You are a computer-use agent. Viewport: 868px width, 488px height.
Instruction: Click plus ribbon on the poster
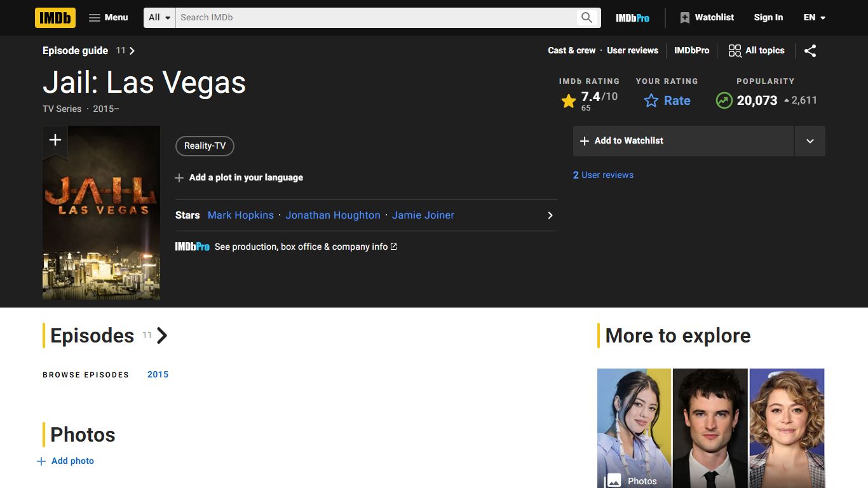55,140
